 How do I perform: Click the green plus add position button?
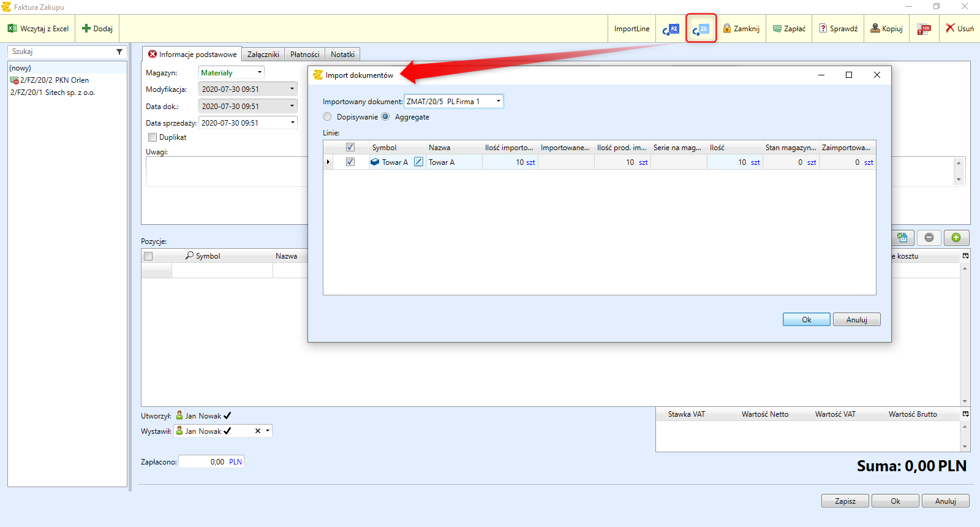click(956, 238)
